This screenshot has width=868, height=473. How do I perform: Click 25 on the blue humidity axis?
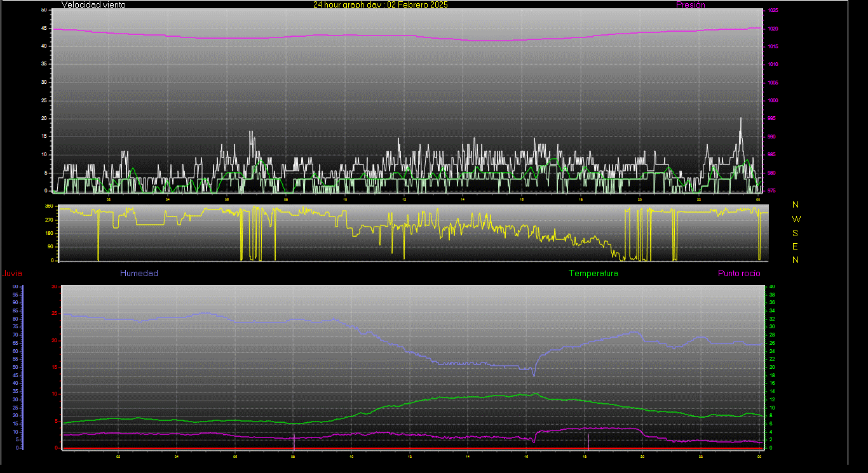pos(15,407)
